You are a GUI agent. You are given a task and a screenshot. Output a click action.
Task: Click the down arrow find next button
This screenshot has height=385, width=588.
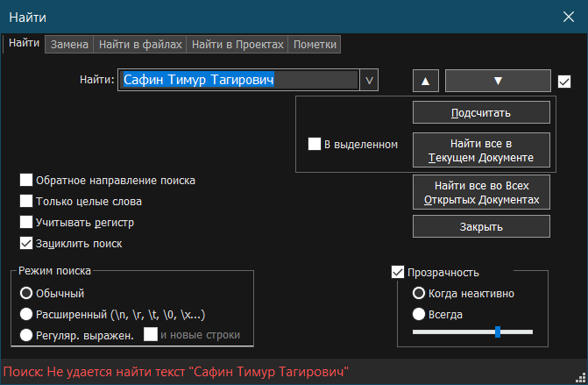click(498, 81)
